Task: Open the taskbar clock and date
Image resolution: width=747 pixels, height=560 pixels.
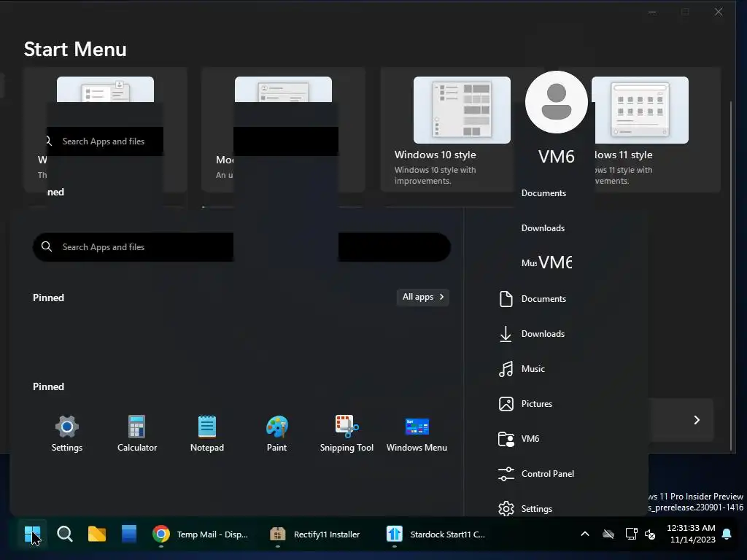Action: 691,534
